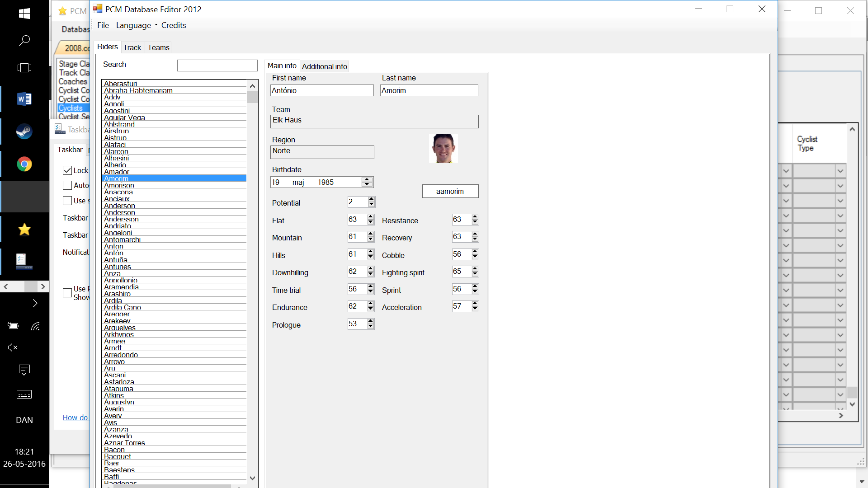Image resolution: width=868 pixels, height=488 pixels.
Task: Toggle the Lock taskbar checkbox
Action: pyautogui.click(x=67, y=170)
